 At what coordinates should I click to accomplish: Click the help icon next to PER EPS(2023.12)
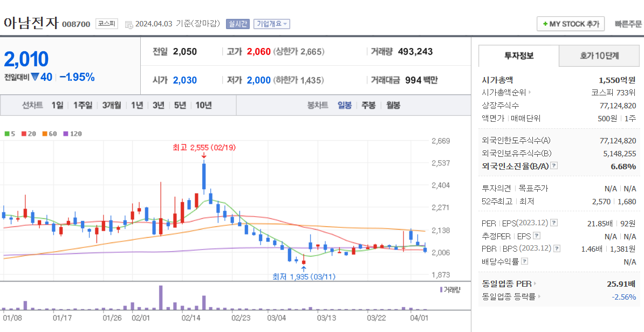554,223
